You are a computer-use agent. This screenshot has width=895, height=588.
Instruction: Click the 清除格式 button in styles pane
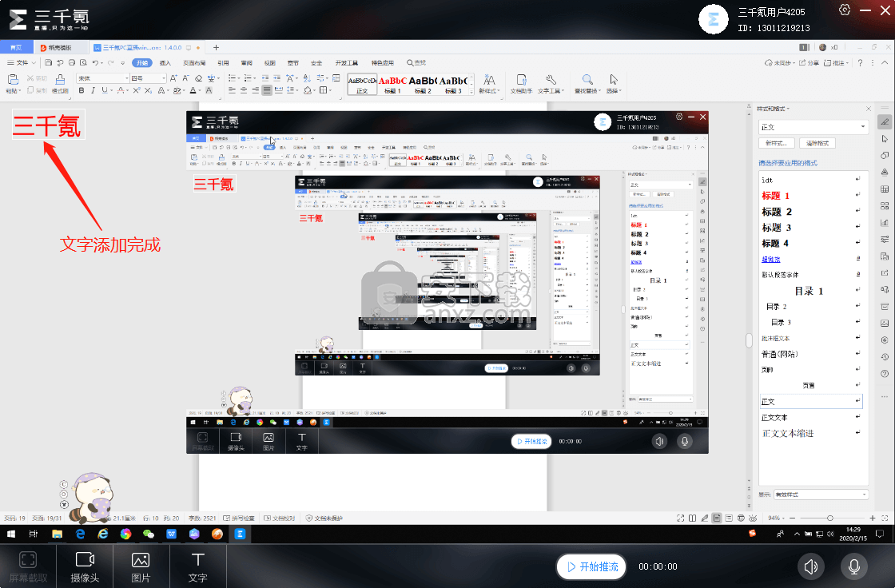[817, 143]
